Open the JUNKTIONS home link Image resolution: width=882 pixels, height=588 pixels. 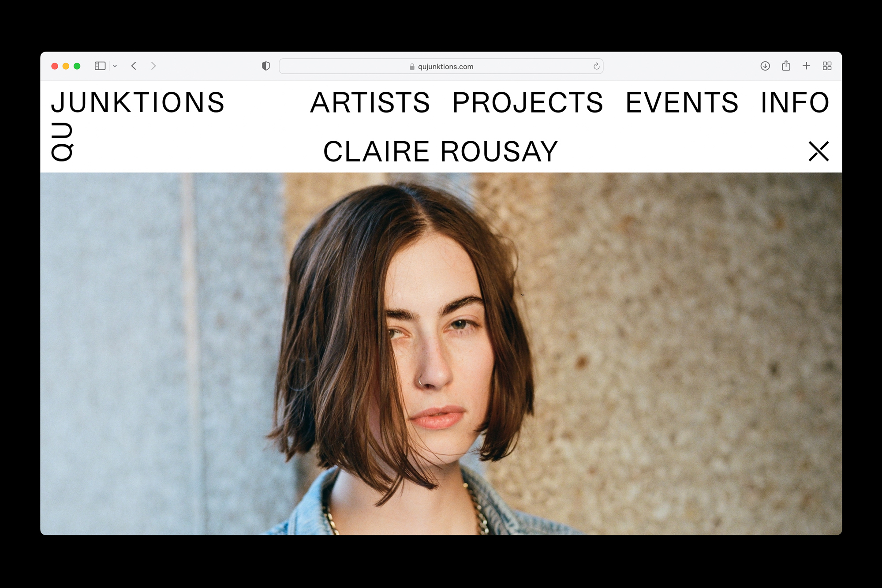click(138, 103)
